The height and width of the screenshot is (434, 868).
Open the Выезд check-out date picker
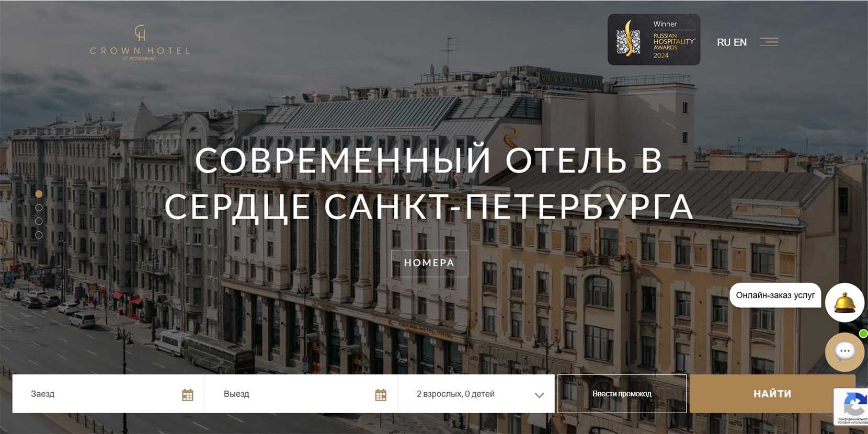click(293, 394)
